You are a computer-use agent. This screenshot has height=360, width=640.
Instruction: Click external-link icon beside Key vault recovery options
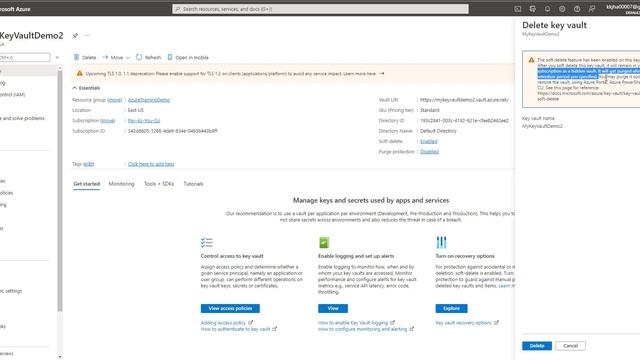[496, 322]
